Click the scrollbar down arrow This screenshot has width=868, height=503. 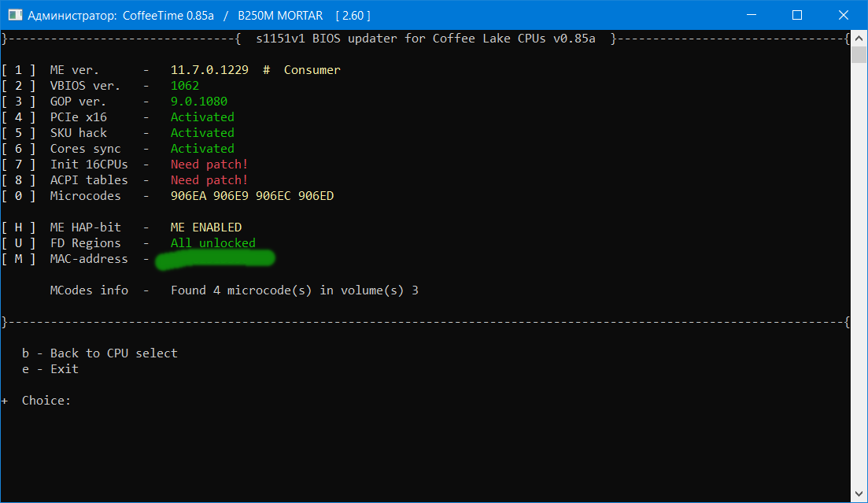859,494
